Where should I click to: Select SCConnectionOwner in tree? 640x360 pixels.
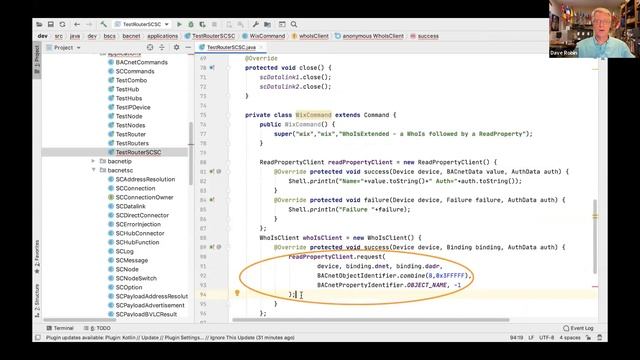(144, 197)
